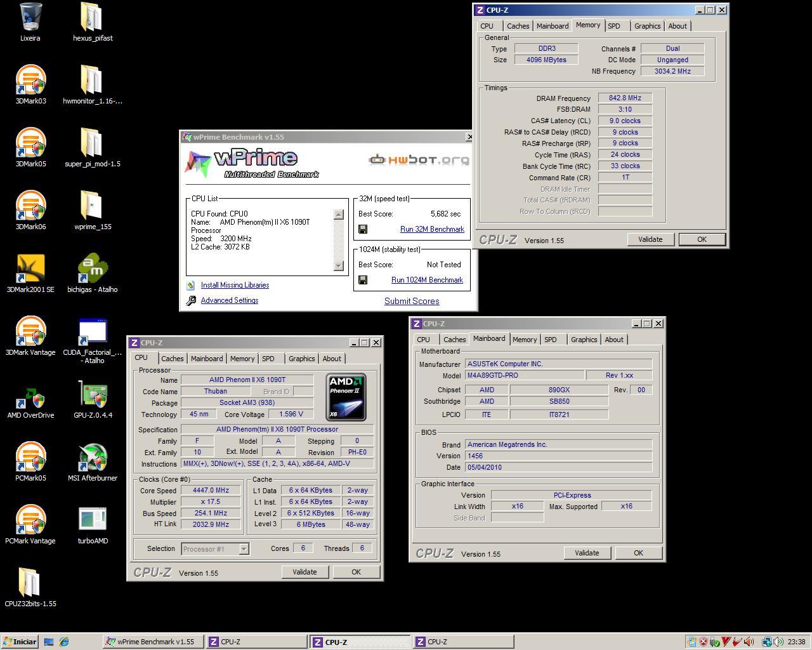Select Memory tab in CPU-Z Mainboard window
Image resolution: width=812 pixels, height=650 pixels.
[x=525, y=340]
